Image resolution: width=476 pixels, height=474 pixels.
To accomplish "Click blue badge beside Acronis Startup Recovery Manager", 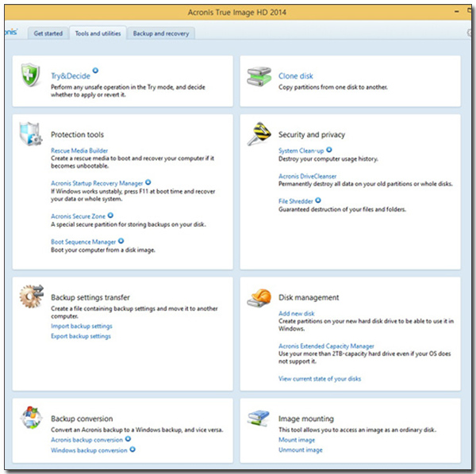I will [x=148, y=182].
